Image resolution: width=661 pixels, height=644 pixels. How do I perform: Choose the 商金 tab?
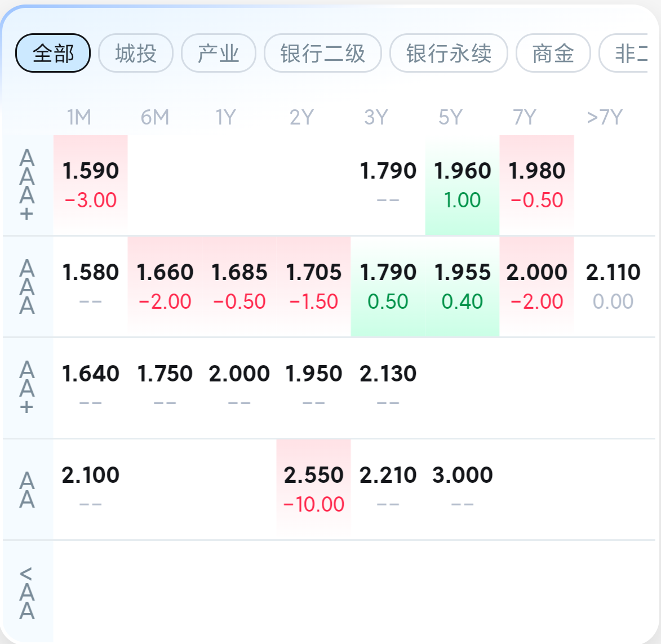[x=553, y=54]
